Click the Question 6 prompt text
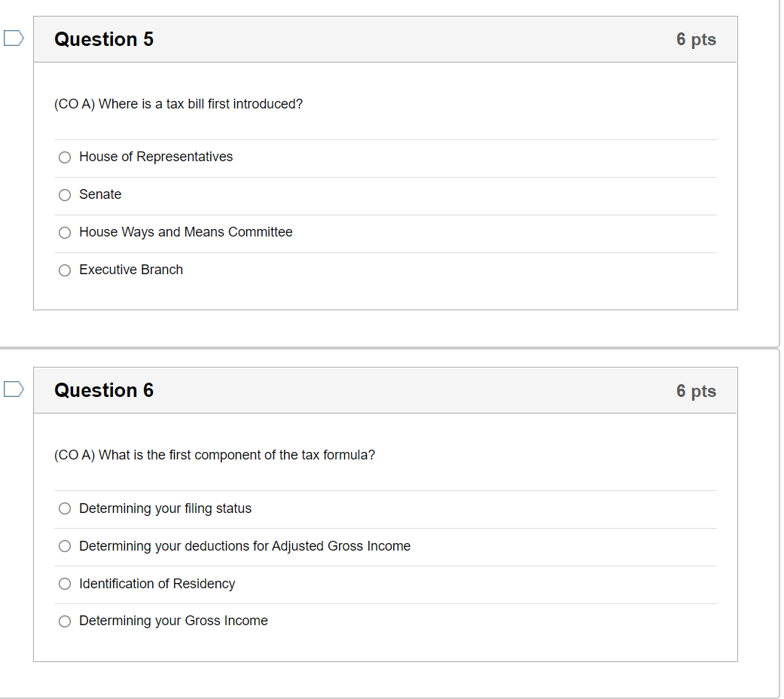Viewport: 784px width, 699px height. pyautogui.click(x=214, y=455)
